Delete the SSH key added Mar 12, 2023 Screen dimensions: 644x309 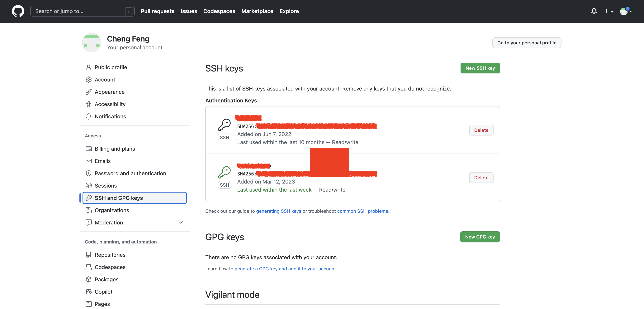click(x=481, y=178)
